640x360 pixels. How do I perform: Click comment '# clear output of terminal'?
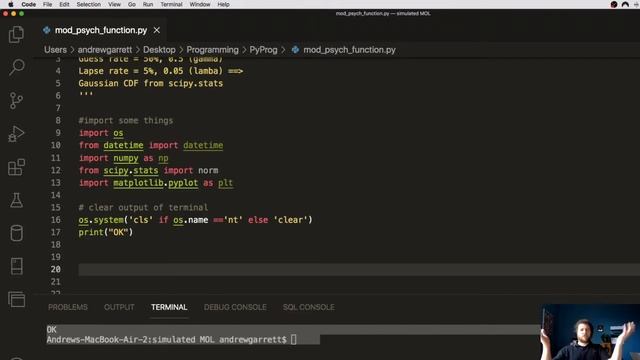click(x=143, y=207)
